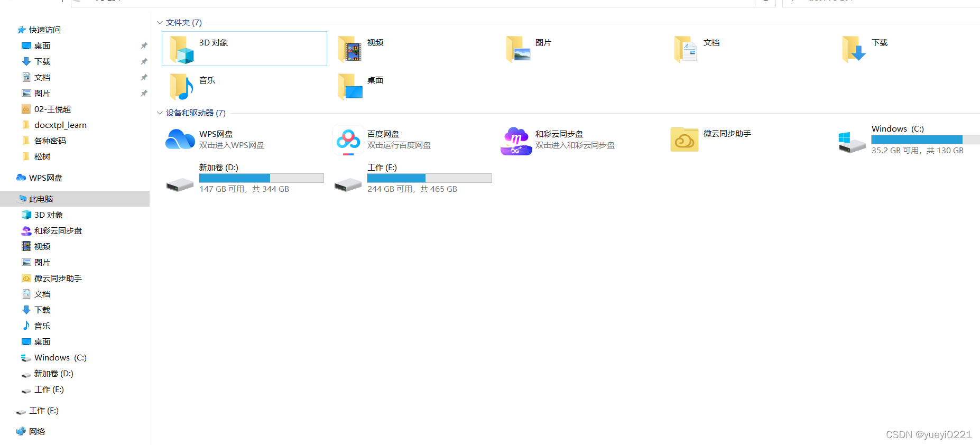Open the 02-王悦超 folder in sidebar
Image resolution: width=980 pixels, height=445 pixels.
[52, 109]
